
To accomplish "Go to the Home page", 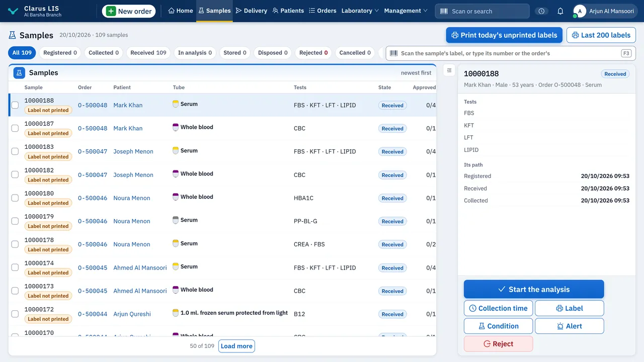I will 181,11.
